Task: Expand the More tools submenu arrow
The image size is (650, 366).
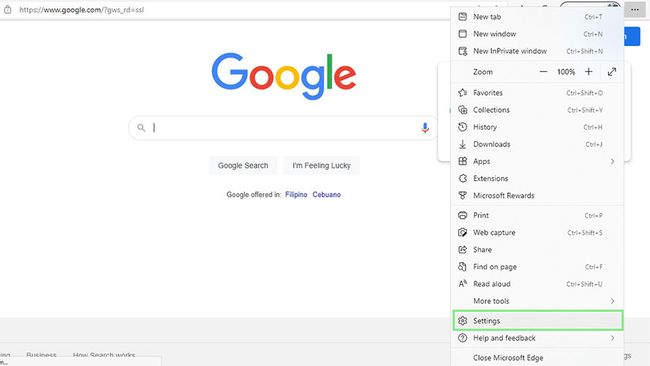Action: (x=612, y=301)
